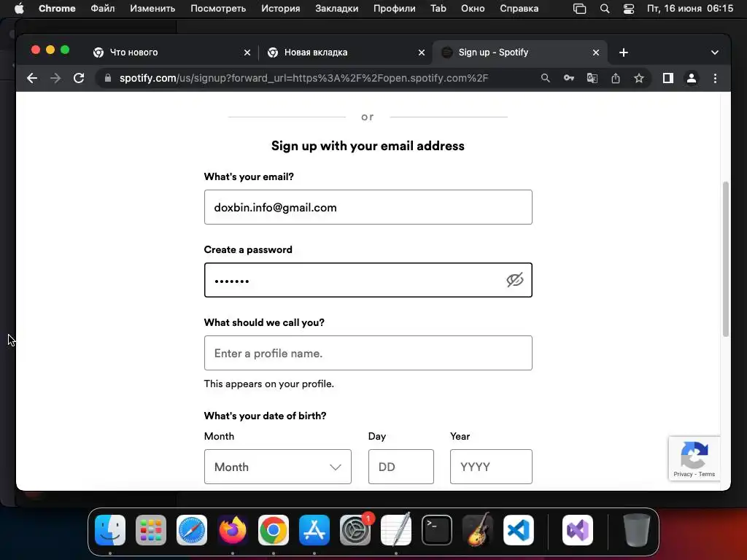
Task: Launch Safari from the Dock
Action: pos(192,530)
